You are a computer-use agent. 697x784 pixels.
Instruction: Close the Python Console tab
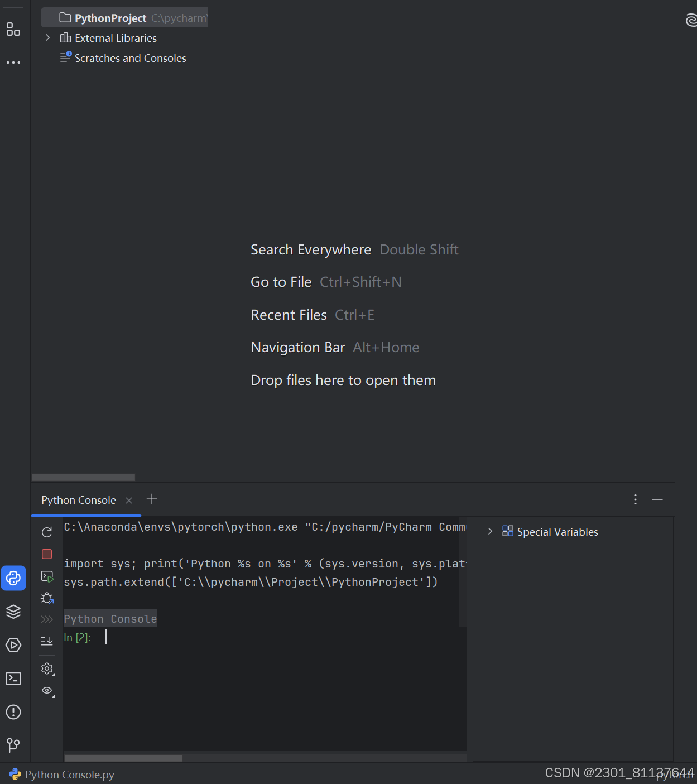(128, 500)
